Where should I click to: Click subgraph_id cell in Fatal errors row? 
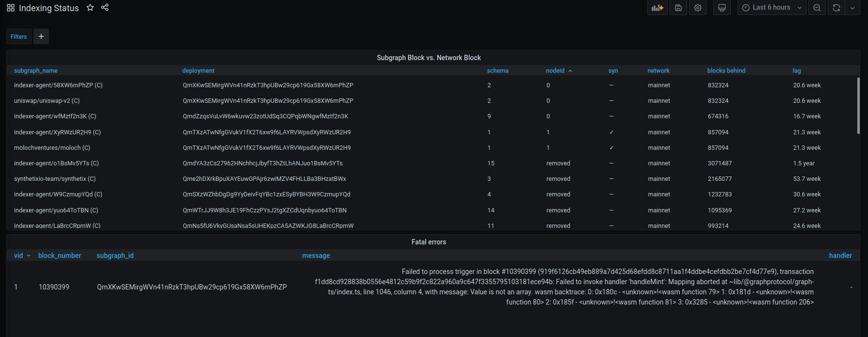pos(192,287)
